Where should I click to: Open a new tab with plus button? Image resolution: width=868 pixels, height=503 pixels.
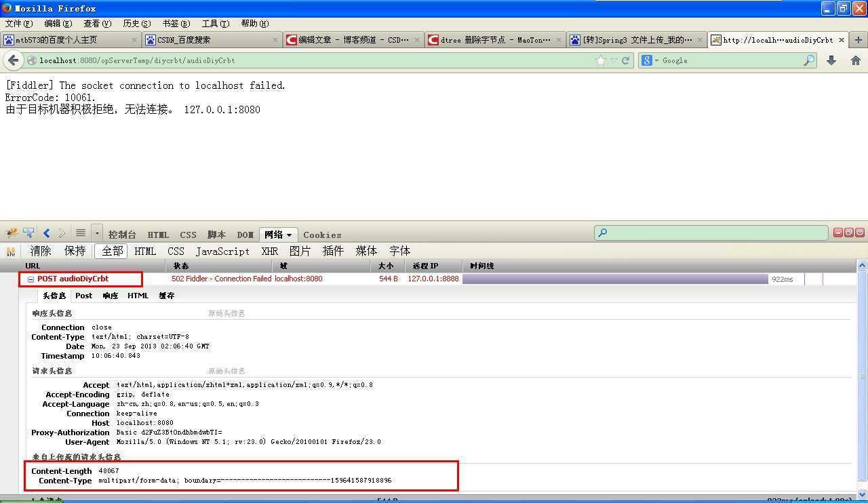coord(859,40)
